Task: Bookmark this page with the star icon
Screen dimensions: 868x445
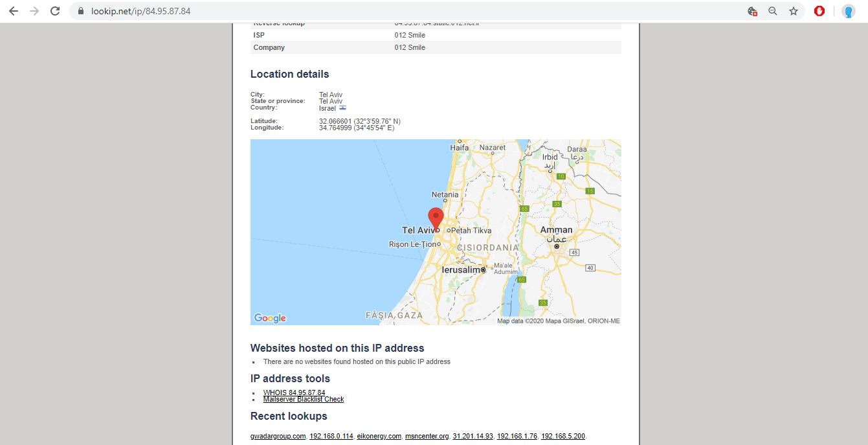Action: point(793,11)
